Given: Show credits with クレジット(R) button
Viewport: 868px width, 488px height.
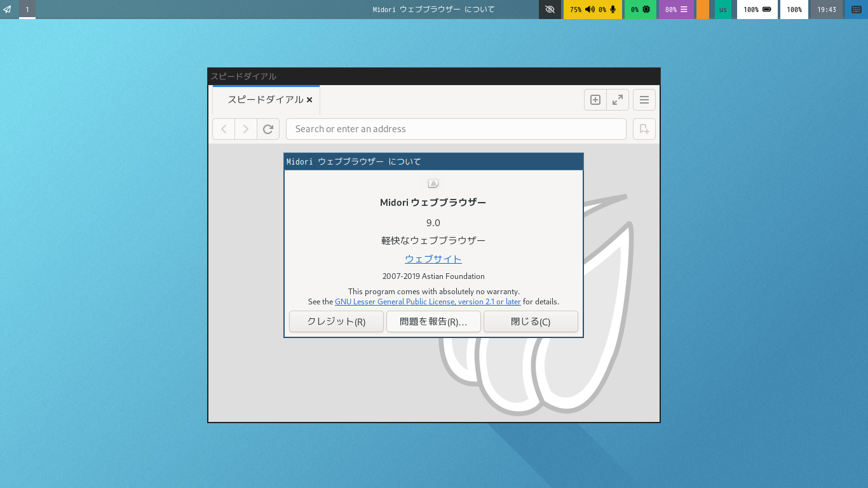Looking at the screenshot, I should click(336, 322).
